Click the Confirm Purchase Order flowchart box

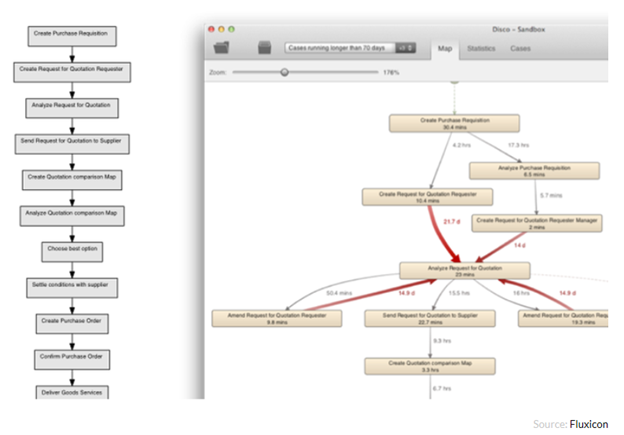point(72,360)
